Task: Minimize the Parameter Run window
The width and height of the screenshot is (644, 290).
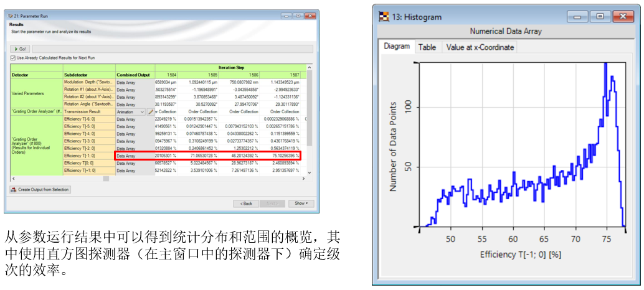Action: pos(286,16)
